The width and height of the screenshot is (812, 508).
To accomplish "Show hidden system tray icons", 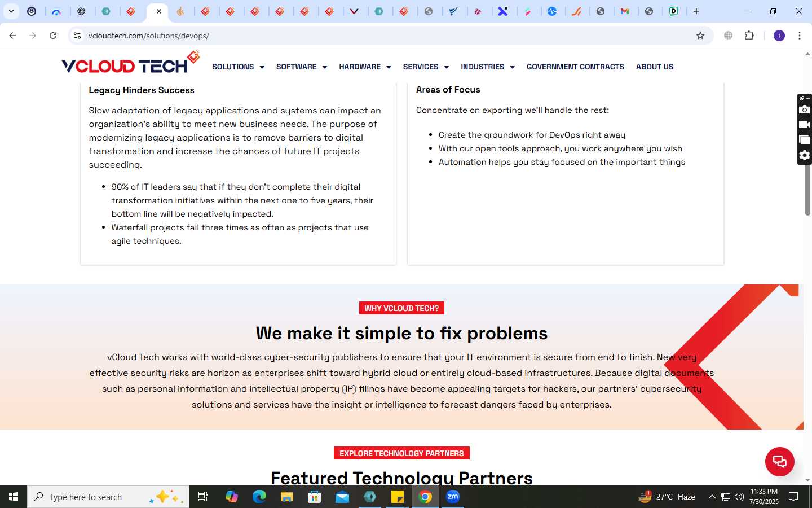I will point(712,497).
